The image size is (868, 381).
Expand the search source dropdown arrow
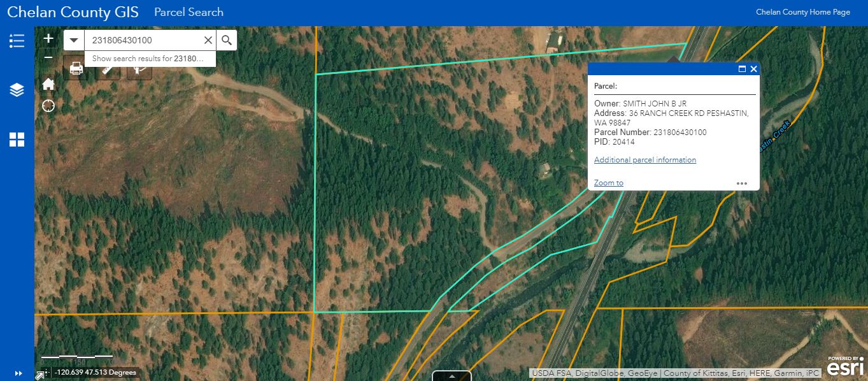74,40
